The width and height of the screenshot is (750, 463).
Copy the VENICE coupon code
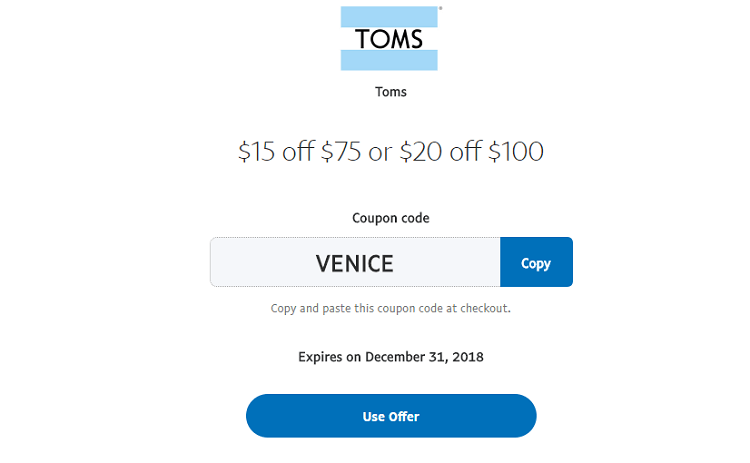click(x=536, y=262)
